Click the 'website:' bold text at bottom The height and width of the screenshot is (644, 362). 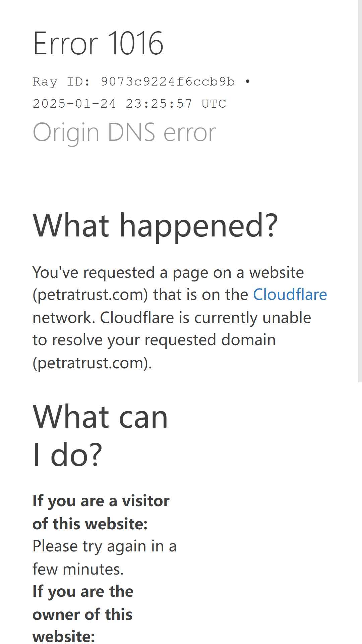[x=64, y=637]
